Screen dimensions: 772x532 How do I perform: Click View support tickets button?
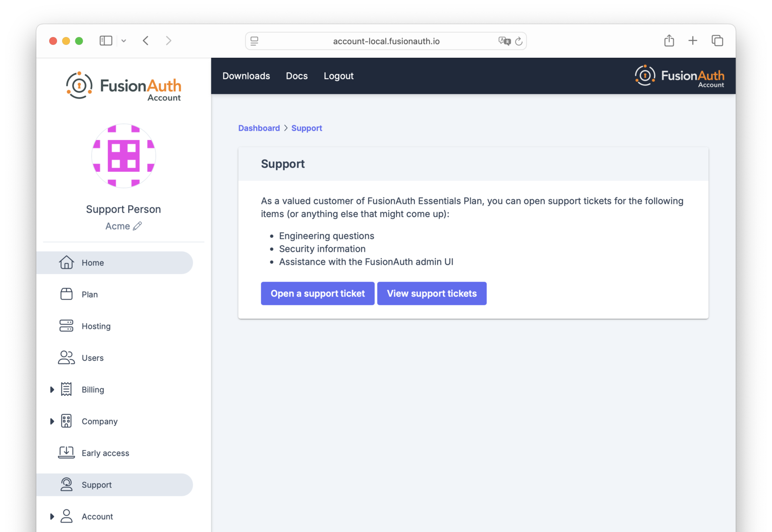432,293
